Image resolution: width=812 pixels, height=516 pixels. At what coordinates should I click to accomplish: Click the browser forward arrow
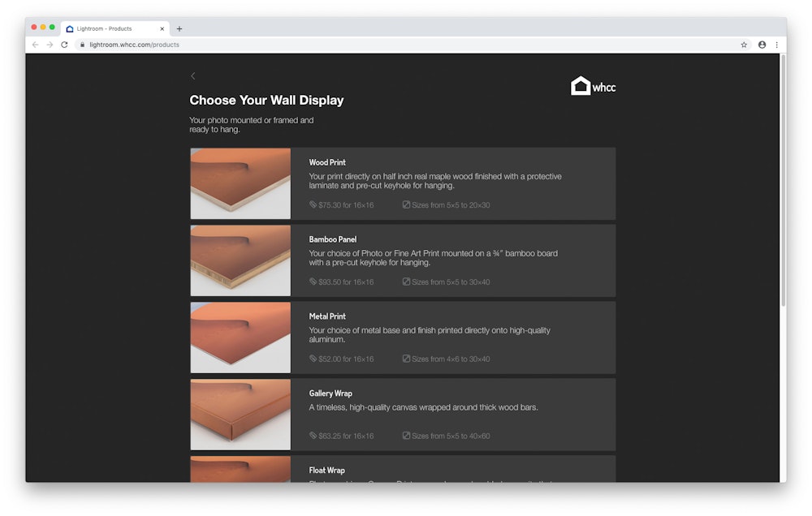pyautogui.click(x=50, y=45)
